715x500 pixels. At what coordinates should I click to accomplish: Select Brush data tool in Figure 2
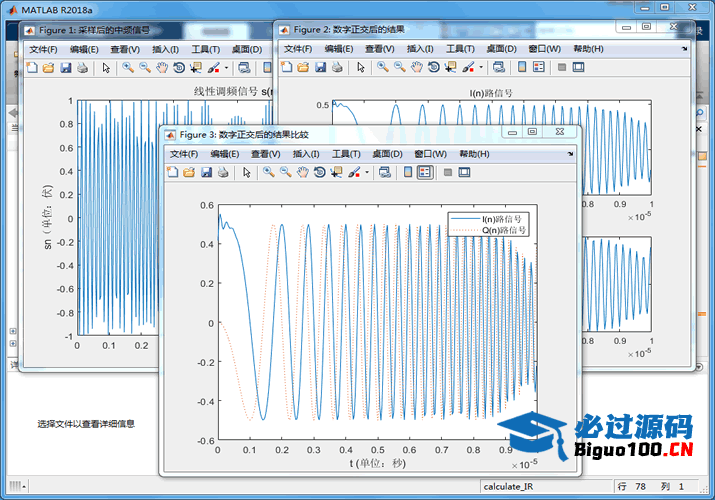click(468, 67)
